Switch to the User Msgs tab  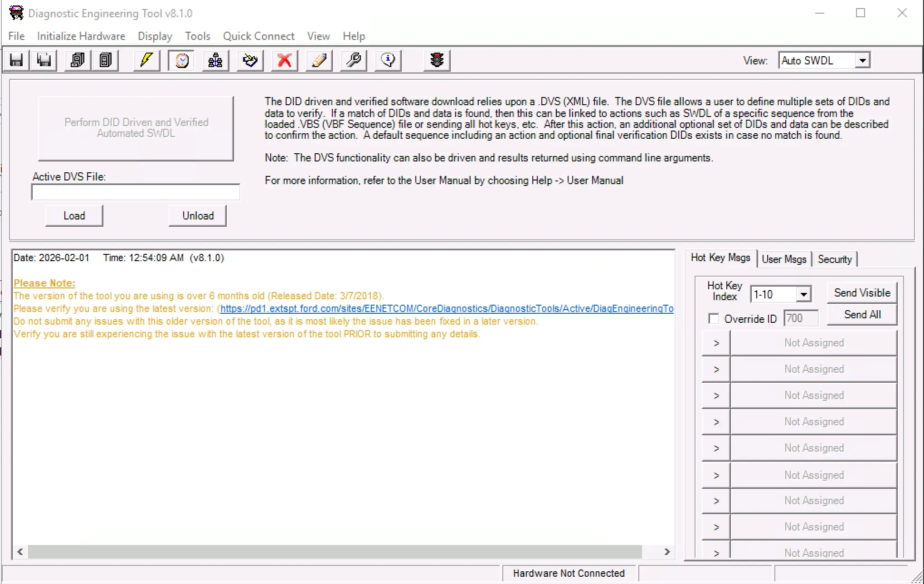784,259
